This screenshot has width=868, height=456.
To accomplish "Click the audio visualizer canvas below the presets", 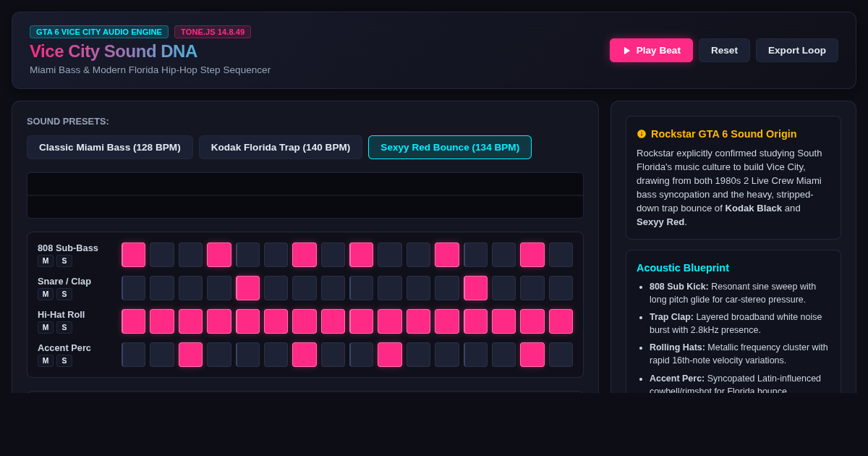I will (305, 195).
